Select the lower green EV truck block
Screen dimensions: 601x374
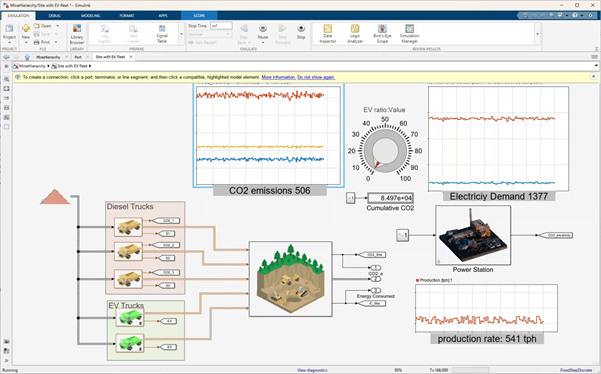point(130,343)
